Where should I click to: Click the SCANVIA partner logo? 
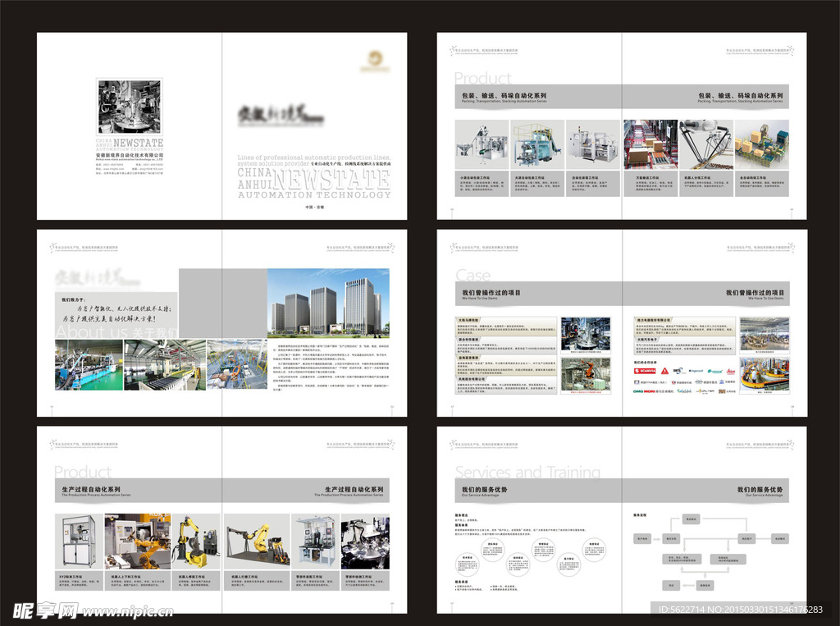(x=646, y=370)
